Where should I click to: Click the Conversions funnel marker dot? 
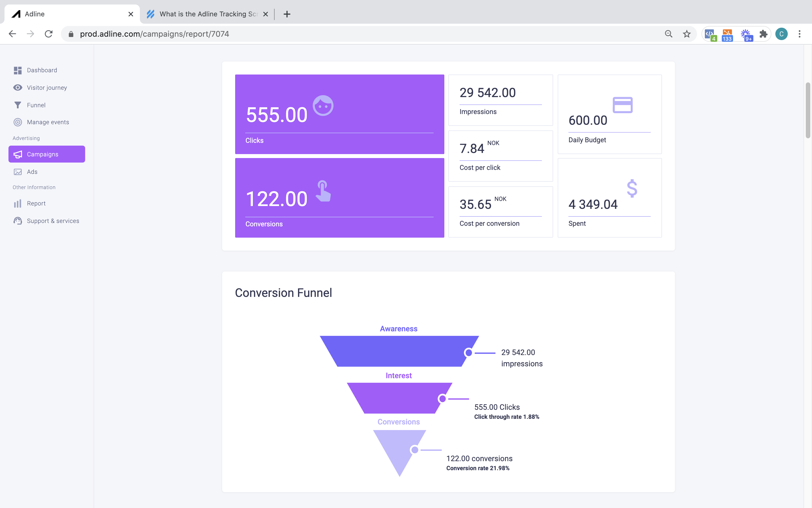(x=415, y=450)
